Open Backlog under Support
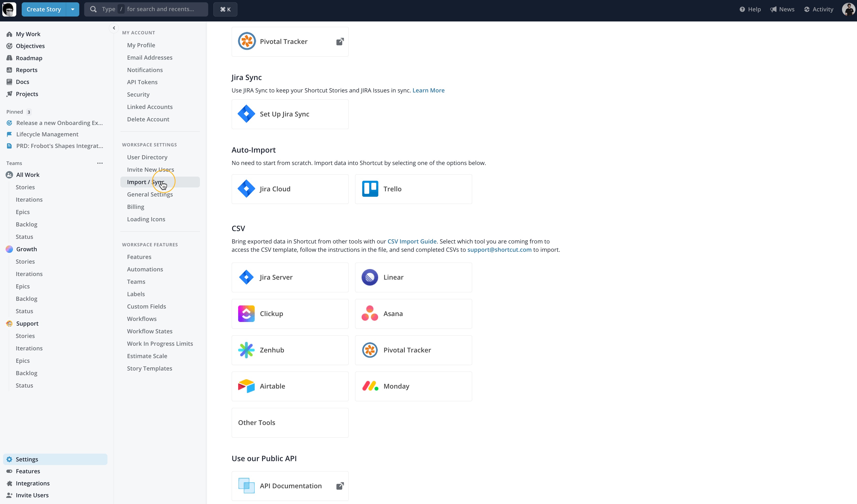This screenshot has width=857, height=504. pos(27,374)
